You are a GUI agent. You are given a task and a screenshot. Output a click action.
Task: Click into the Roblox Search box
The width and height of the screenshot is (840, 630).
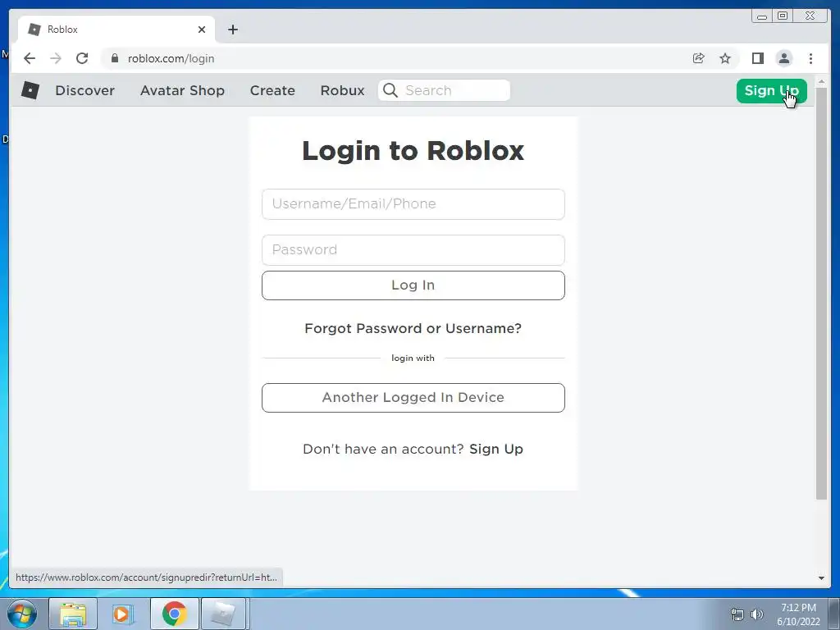pyautogui.click(x=444, y=90)
